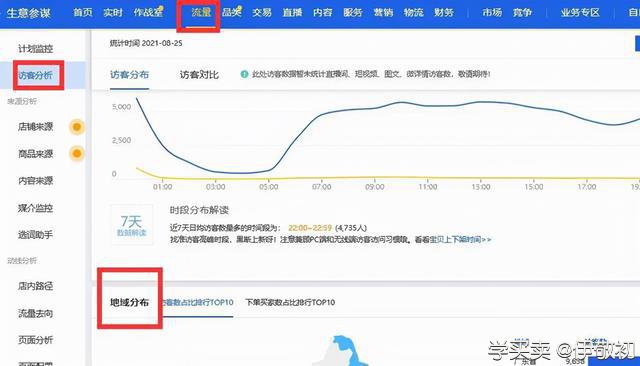Click the 地域分布 section title

(x=129, y=302)
